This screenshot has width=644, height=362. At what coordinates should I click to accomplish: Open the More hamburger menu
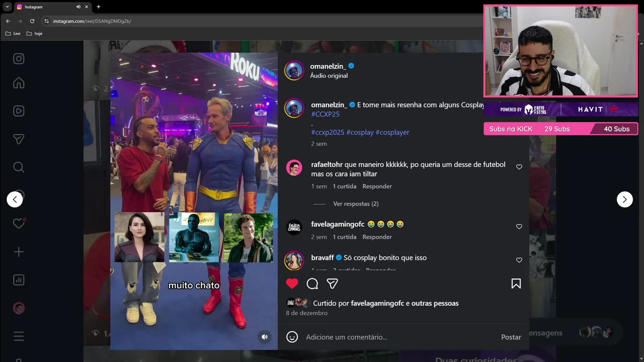tap(19, 336)
